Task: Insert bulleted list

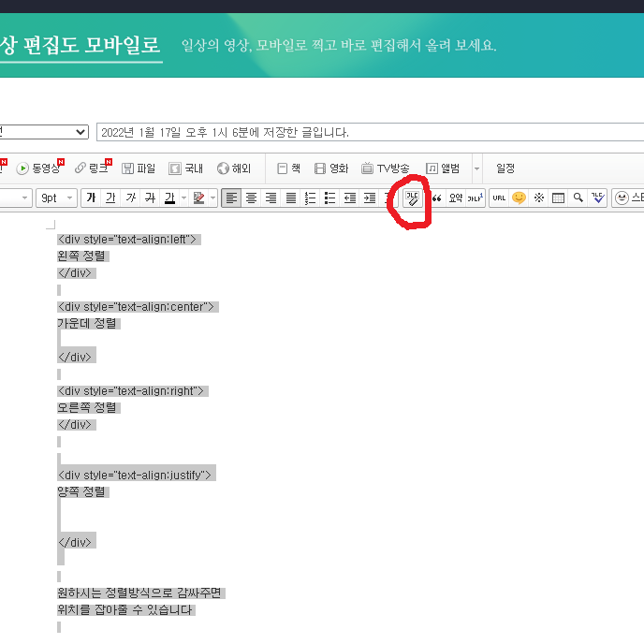Action: tap(330, 198)
